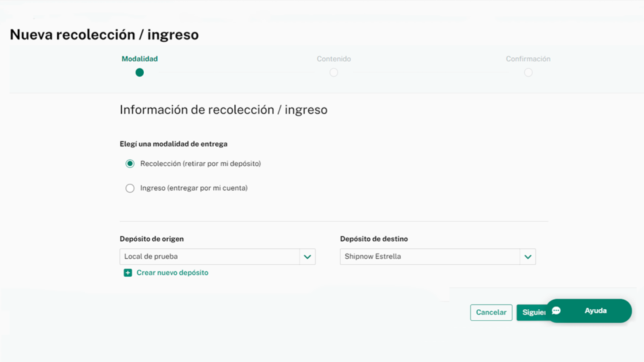Click the Confirmación step circle indicator
This screenshot has width=644, height=362.
[x=528, y=72]
